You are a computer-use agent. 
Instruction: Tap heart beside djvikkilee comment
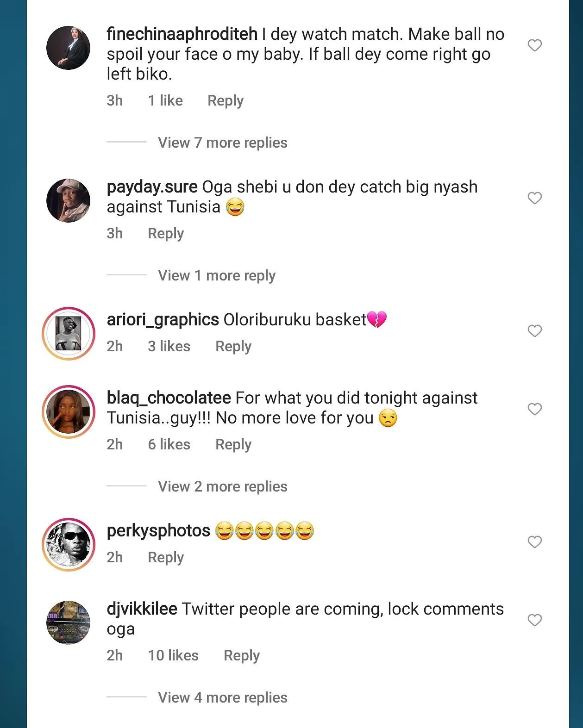coord(535,620)
